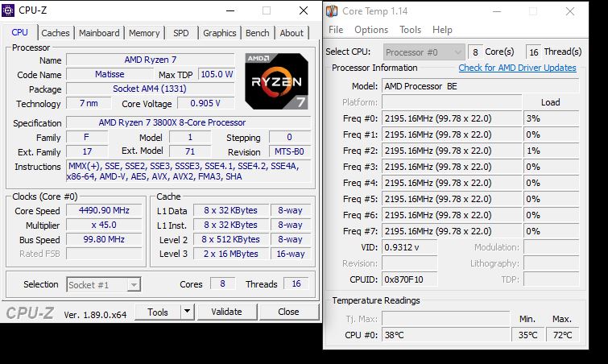Open the Help menu in Core Temp
Image resolution: width=608 pixels, height=364 pixels.
tap(442, 30)
